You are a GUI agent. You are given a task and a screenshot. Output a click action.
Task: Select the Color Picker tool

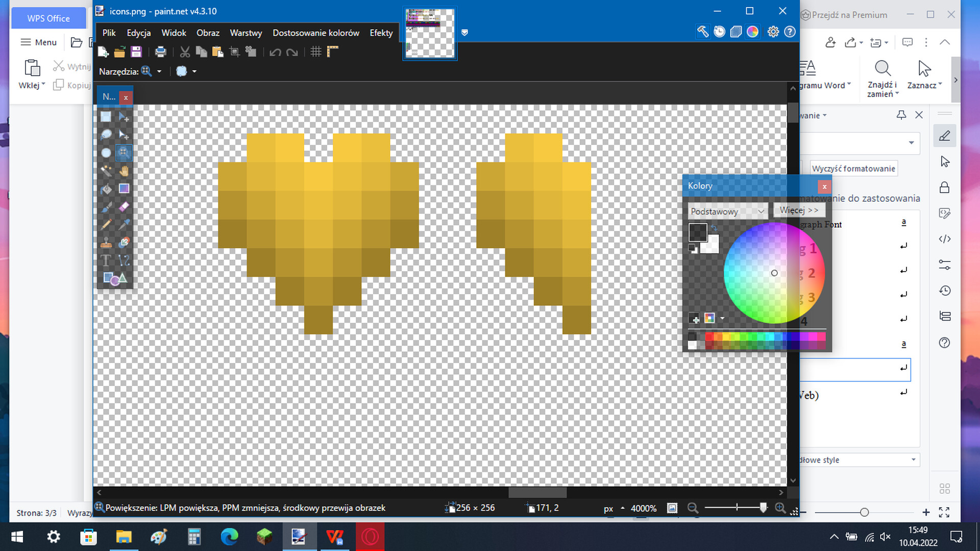[x=124, y=224]
